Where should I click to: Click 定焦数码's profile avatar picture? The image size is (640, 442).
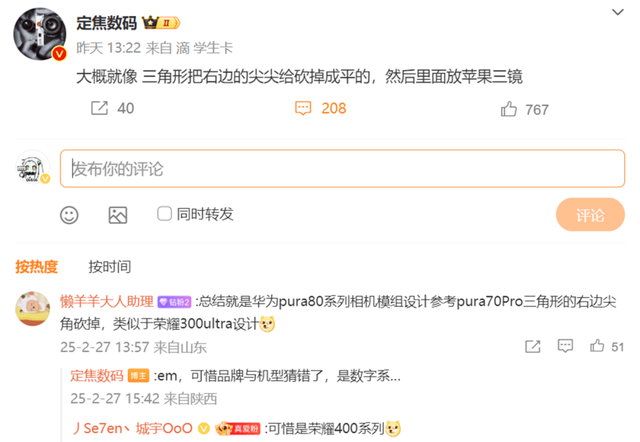pyautogui.click(x=40, y=34)
